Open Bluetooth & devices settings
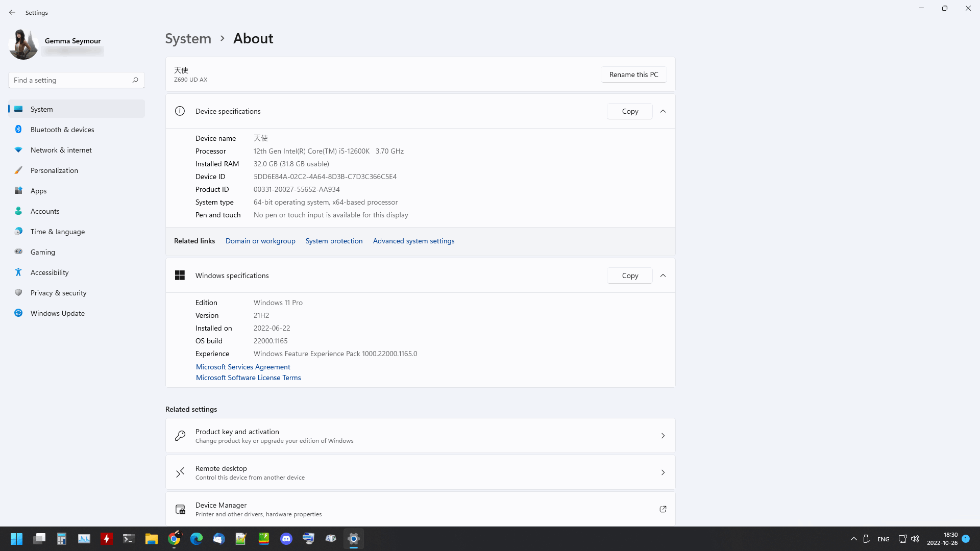 pyautogui.click(x=77, y=130)
